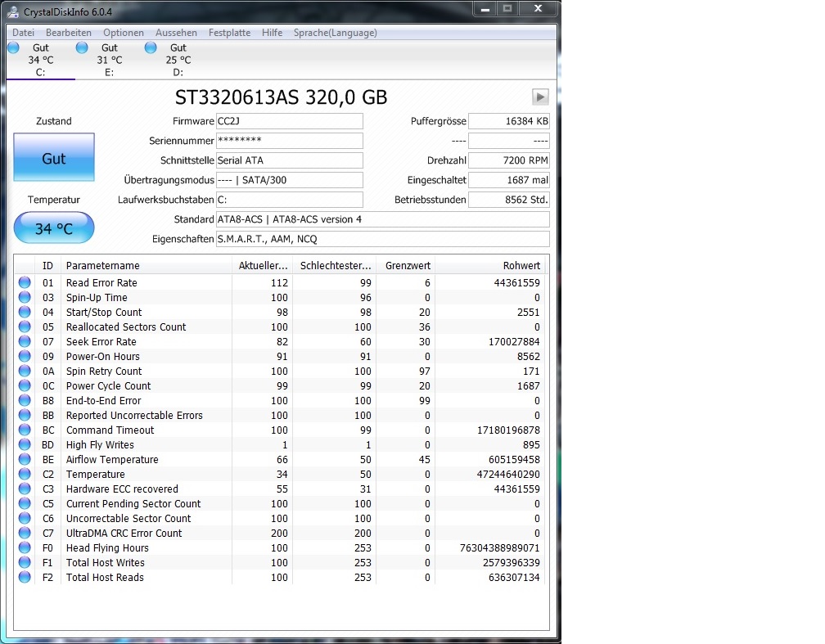Click status icon of C2 Temperature row
Image resolution: width=825 pixels, height=644 pixels.
click(x=25, y=474)
